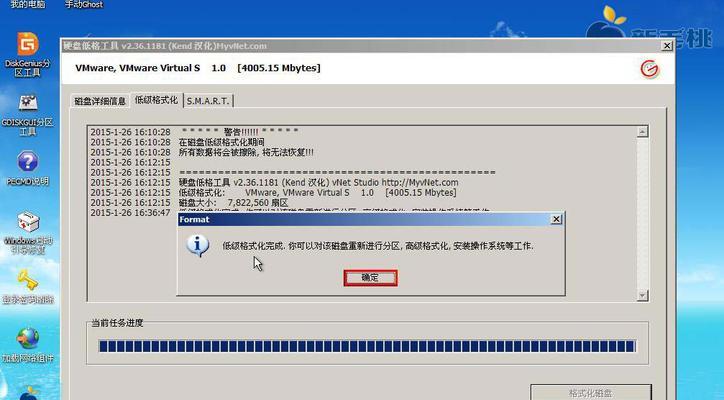Close the 硬盘低格工具 window

(667, 46)
